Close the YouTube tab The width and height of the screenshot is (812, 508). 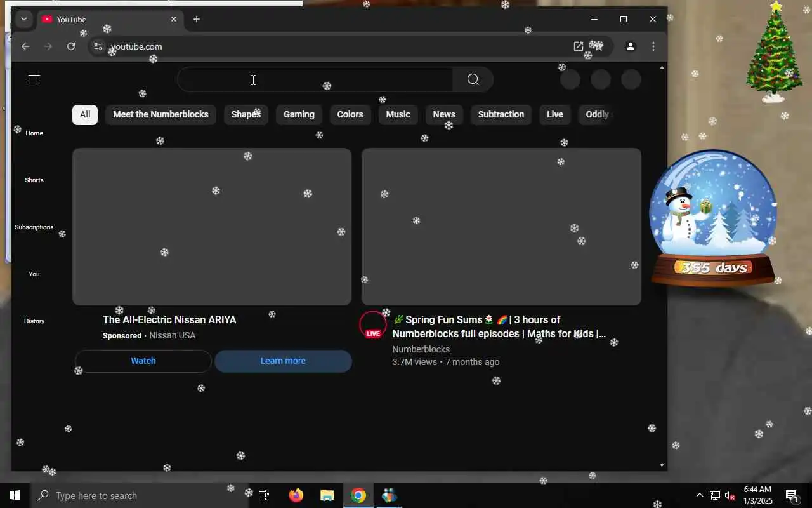pyautogui.click(x=174, y=19)
